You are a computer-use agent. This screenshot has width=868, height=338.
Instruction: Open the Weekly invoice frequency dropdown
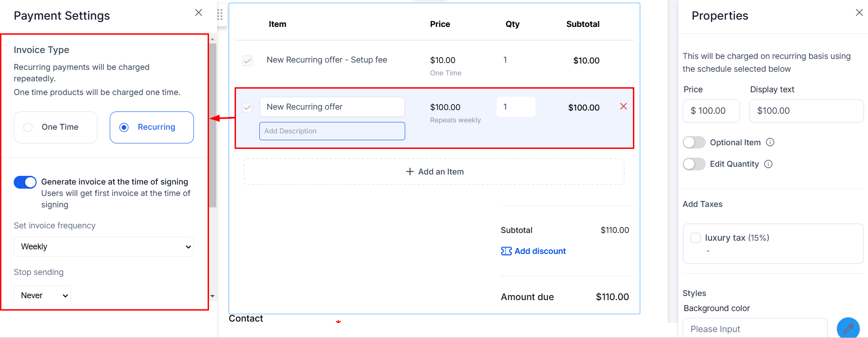click(x=104, y=247)
